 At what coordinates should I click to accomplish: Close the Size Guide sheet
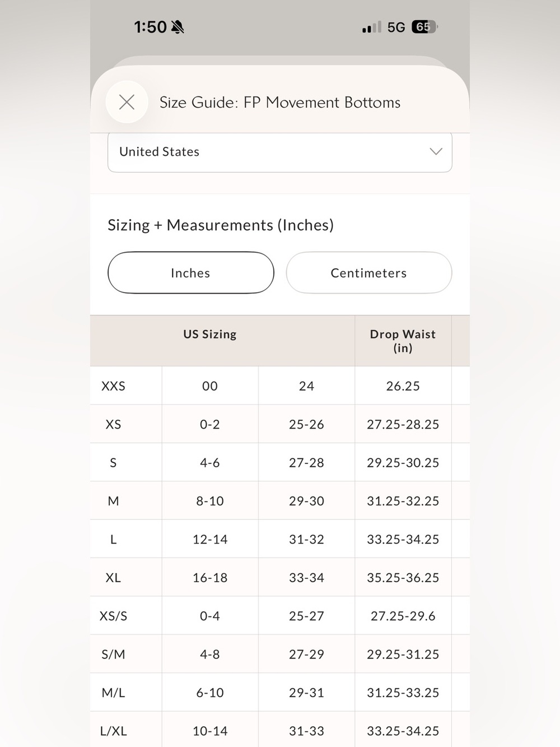[127, 102]
